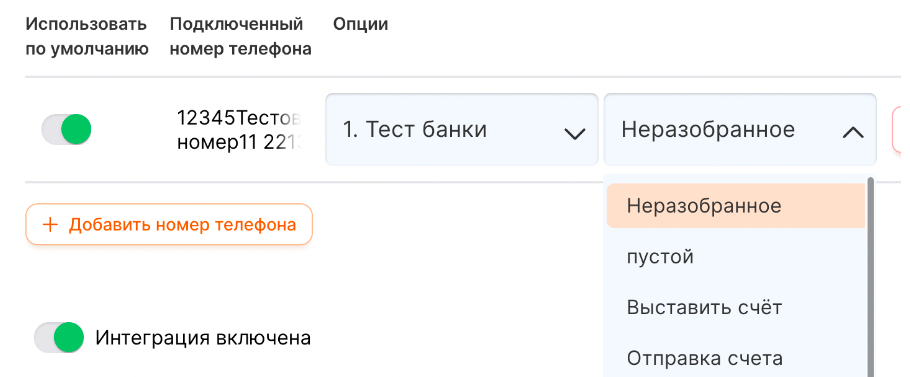Disable the "Интеграция включена" switch
This screenshot has width=910, height=377.
pos(59,338)
